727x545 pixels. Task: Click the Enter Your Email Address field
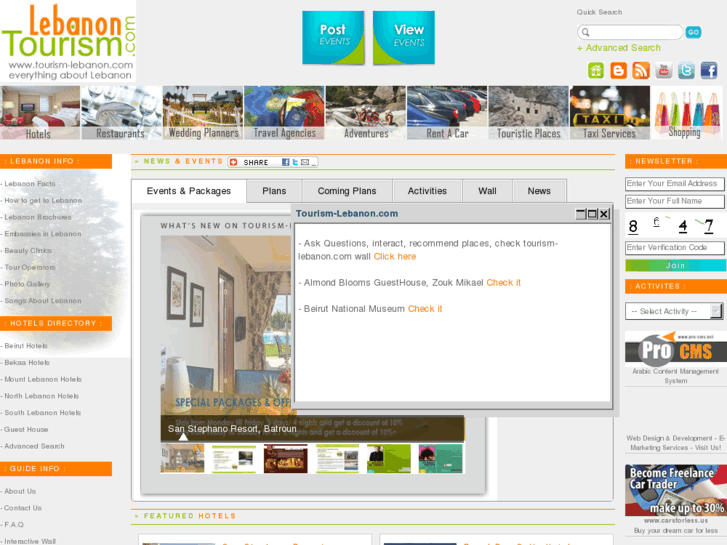(x=675, y=184)
